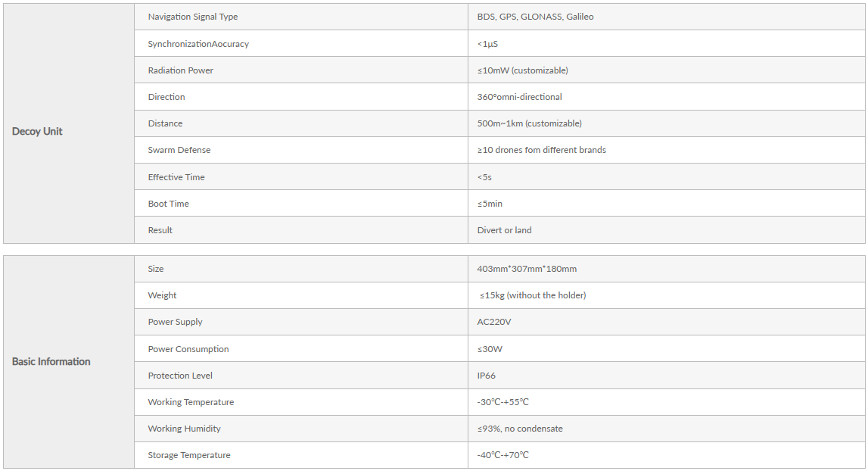868x471 pixels.
Task: Click the Decoy Unit section header
Action: [x=37, y=131]
